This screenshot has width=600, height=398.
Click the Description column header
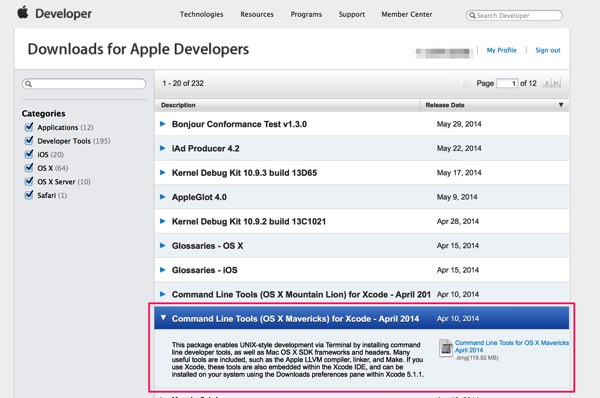coord(178,105)
